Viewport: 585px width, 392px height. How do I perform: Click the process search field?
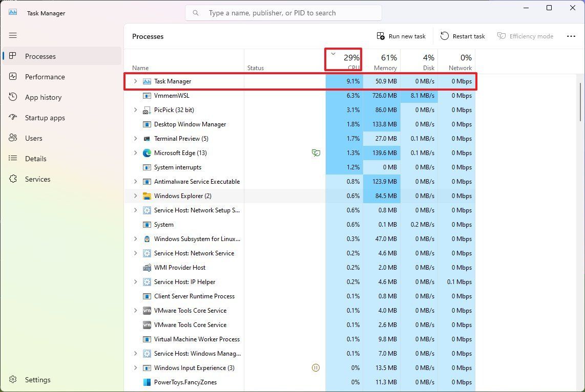[283, 12]
